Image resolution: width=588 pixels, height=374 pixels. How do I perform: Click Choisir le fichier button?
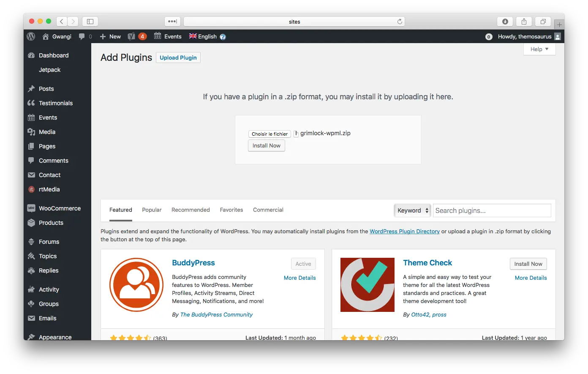[269, 134]
